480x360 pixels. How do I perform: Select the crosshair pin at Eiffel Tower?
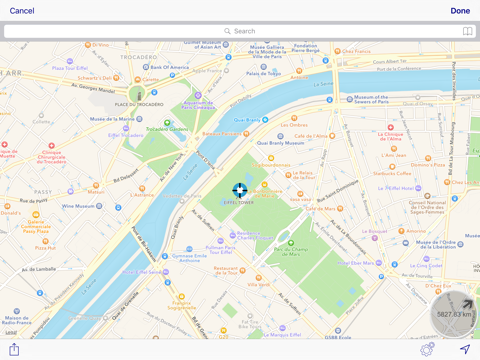click(240, 190)
